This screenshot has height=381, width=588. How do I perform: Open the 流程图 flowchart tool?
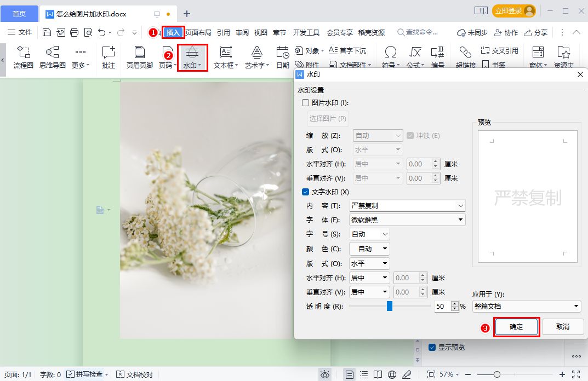[23, 57]
